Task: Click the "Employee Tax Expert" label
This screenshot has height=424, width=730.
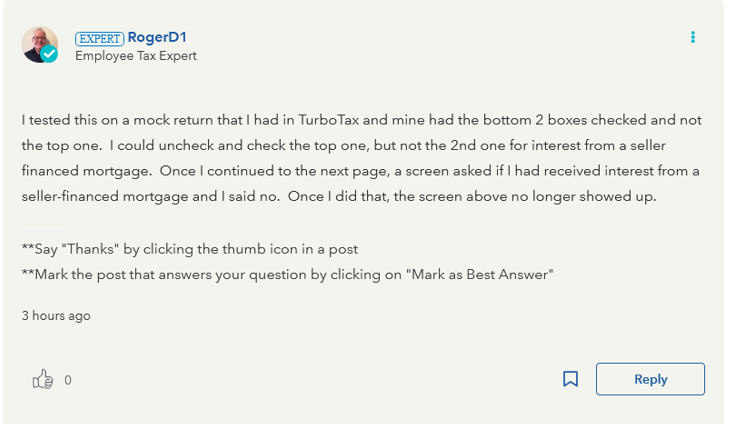Action: point(136,56)
